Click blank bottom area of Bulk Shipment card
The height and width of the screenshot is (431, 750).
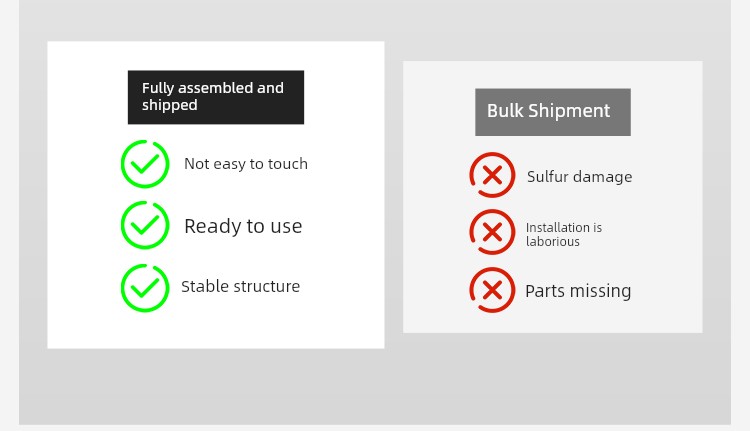553,324
